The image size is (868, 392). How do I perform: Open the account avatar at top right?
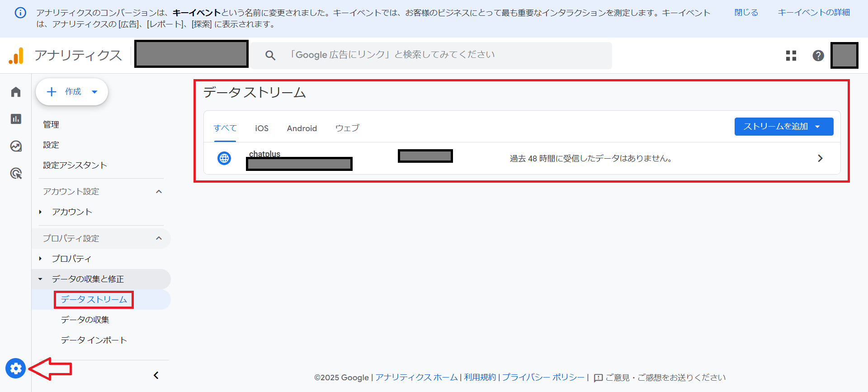pos(844,56)
